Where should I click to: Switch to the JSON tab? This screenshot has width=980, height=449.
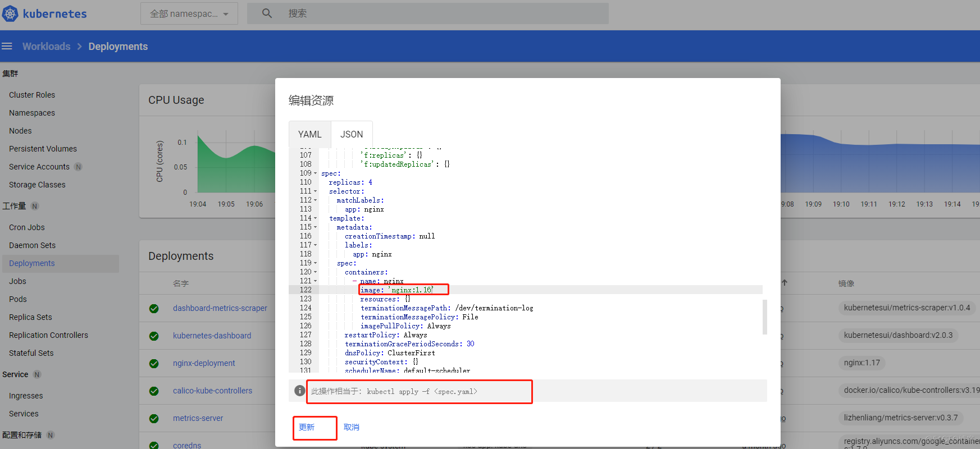point(352,134)
